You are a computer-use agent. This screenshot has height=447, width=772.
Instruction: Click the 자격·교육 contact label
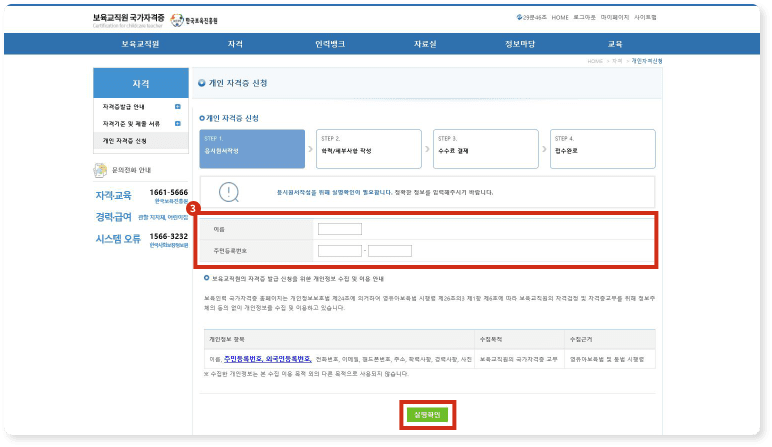113,195
